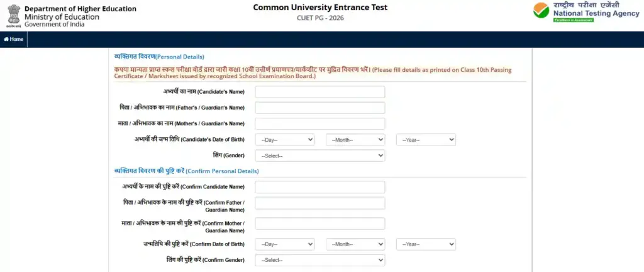The width and height of the screenshot is (644, 272).
Task: Open the Confirm Date of Birth Day dropdown
Action: tap(284, 244)
